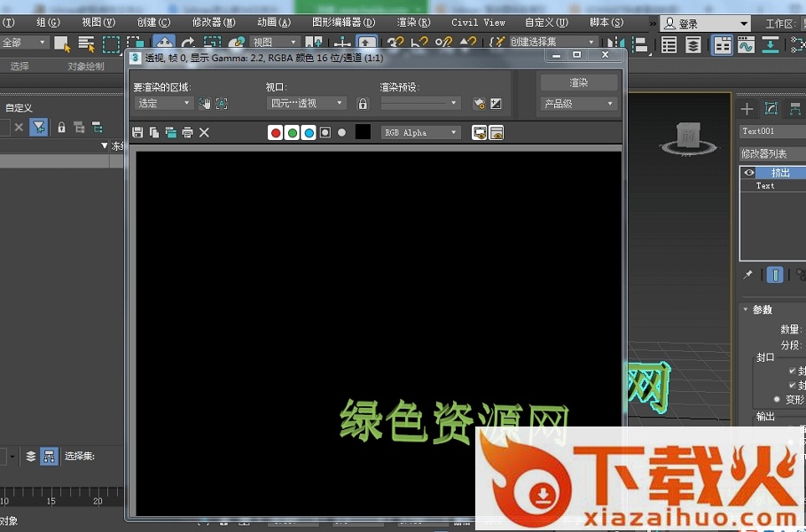The height and width of the screenshot is (532, 806).
Task: Toggle visibility of the 挤出 modifier
Action: tap(749, 173)
